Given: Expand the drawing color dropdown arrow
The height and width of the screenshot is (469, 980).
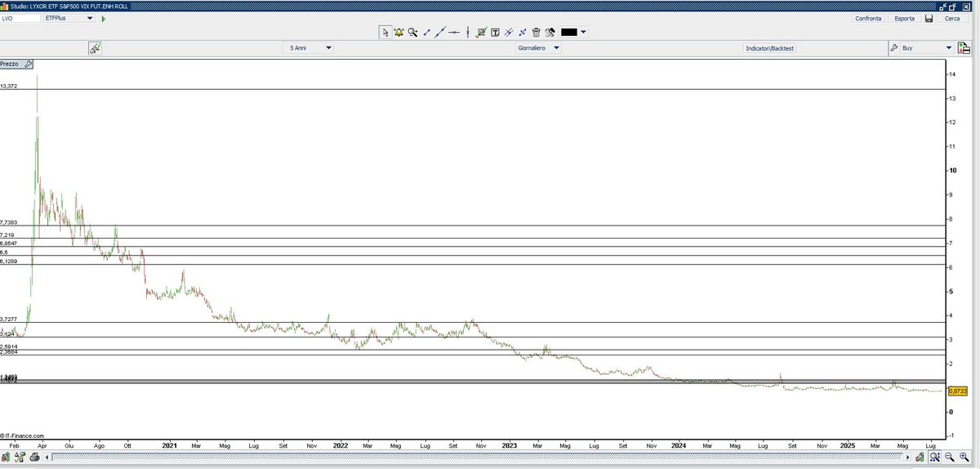Looking at the screenshot, I should (x=584, y=33).
